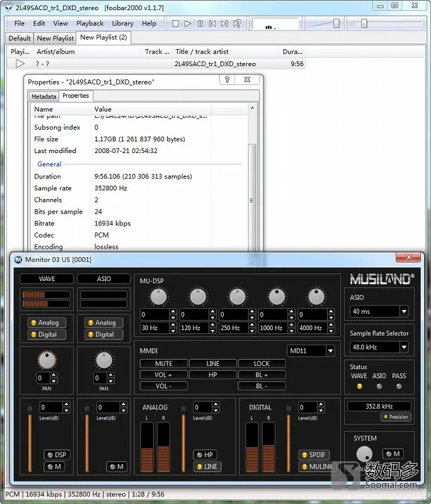Image resolution: width=431 pixels, height=504 pixels.
Task: Click the ASIO channel PAN knob
Action: coord(104,360)
